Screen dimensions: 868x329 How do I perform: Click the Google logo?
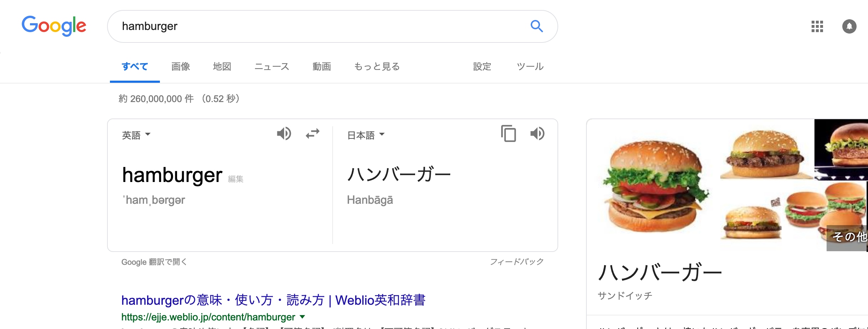pos(54,26)
